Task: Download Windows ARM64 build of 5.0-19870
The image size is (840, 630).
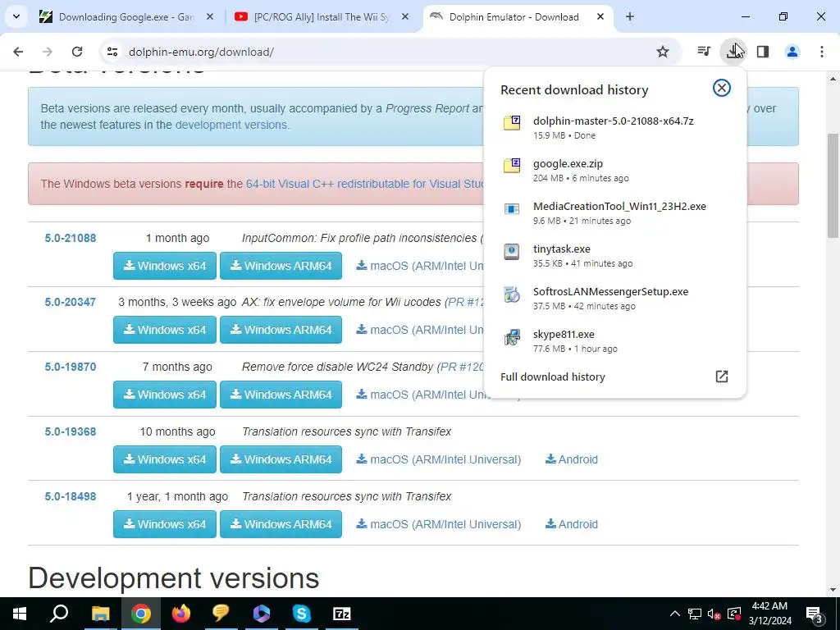Action: (x=281, y=395)
